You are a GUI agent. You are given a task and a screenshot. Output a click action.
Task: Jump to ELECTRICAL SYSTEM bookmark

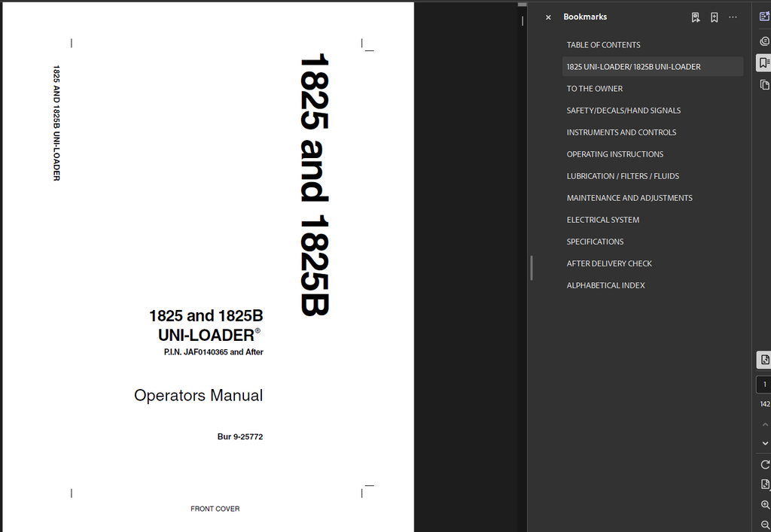(x=603, y=220)
